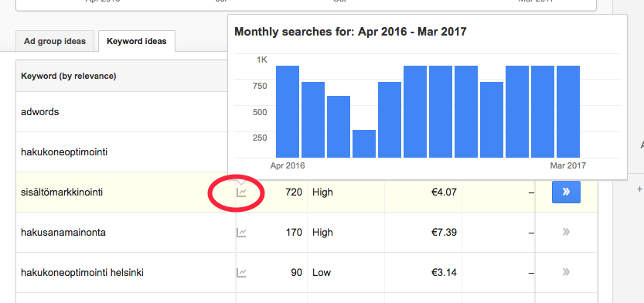Screen dimensions: 644x303
Task: Click trend chart icon for hakukoneoptimointi helsinki
Action: pos(241,273)
